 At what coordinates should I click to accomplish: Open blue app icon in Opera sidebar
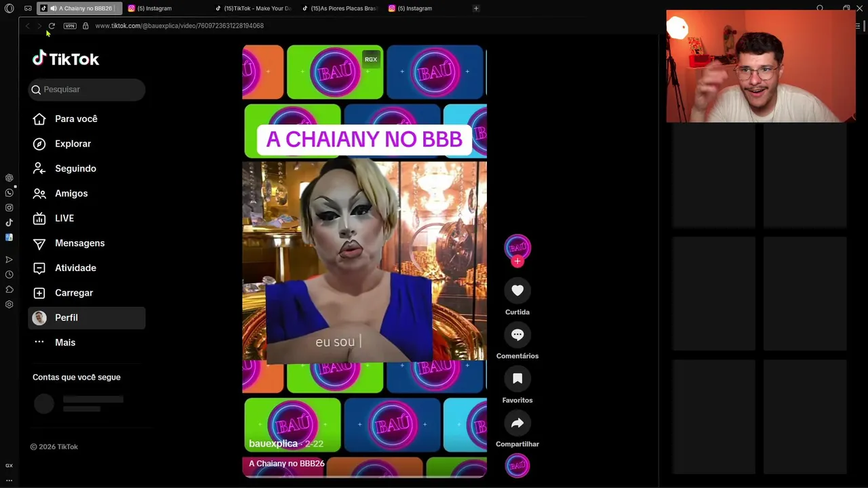[9, 237]
